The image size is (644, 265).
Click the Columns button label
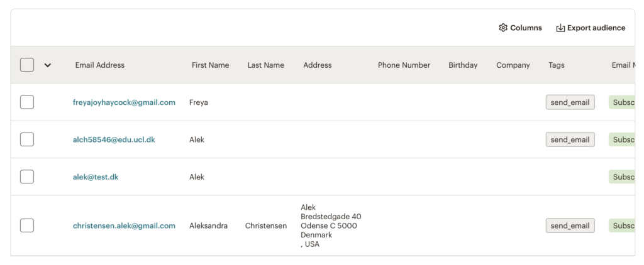[x=526, y=28]
